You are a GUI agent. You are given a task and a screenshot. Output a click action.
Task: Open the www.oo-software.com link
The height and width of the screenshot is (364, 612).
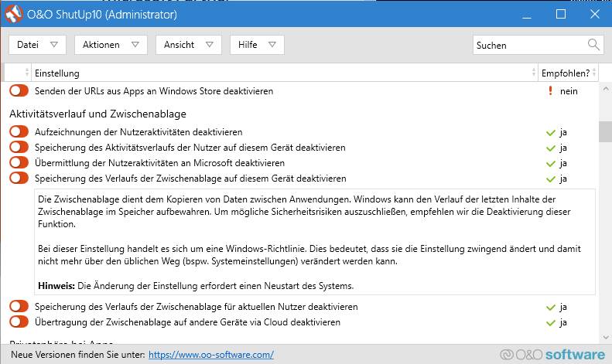coord(211,355)
